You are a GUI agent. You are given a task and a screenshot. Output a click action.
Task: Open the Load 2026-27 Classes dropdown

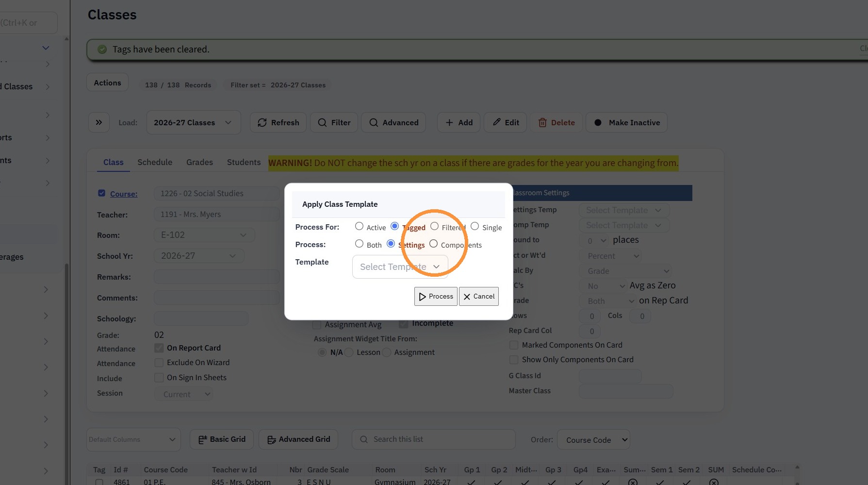pyautogui.click(x=194, y=122)
